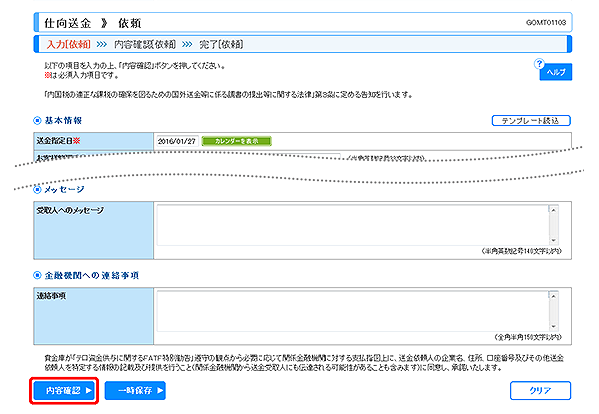Image resolution: width=599 pixels, height=414 pixels.
Task: Click the 一時保存 button
Action: pos(135,390)
